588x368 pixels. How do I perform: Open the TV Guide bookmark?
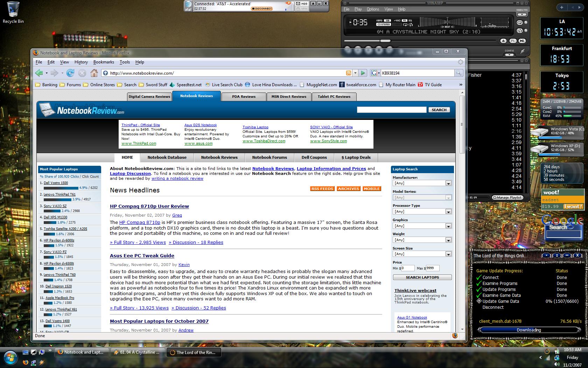(430, 84)
